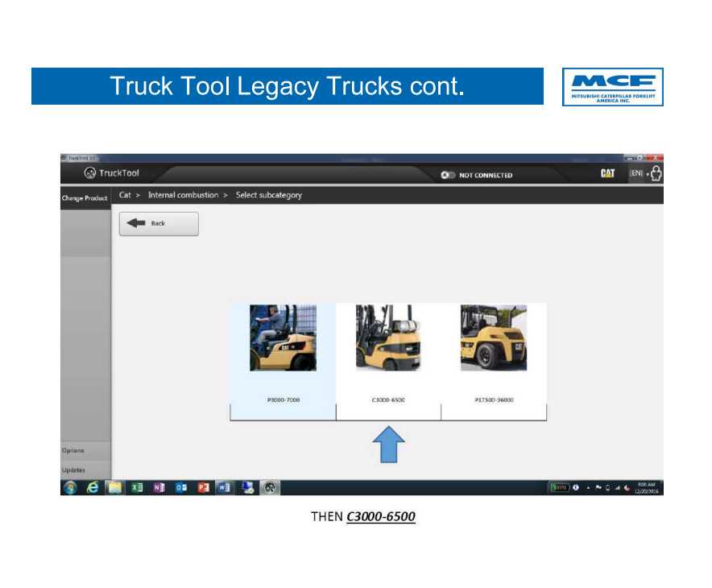
Task: Click the TruckTool logo icon
Action: tap(90, 173)
